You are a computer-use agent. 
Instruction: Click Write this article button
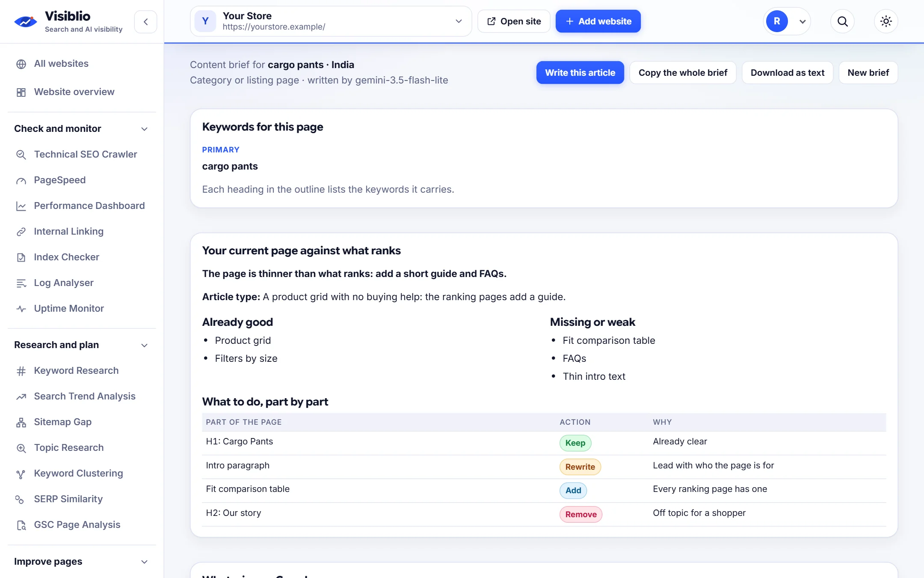click(580, 73)
